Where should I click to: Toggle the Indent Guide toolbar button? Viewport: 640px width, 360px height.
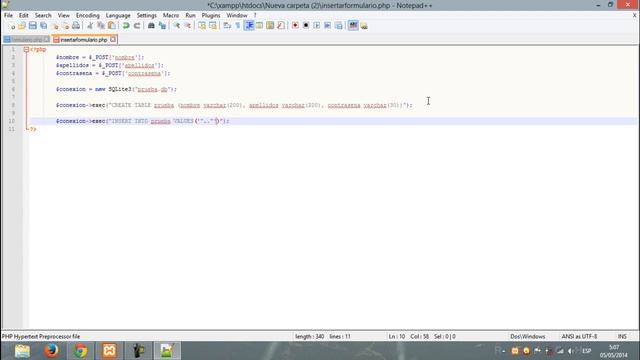[x=249, y=26]
